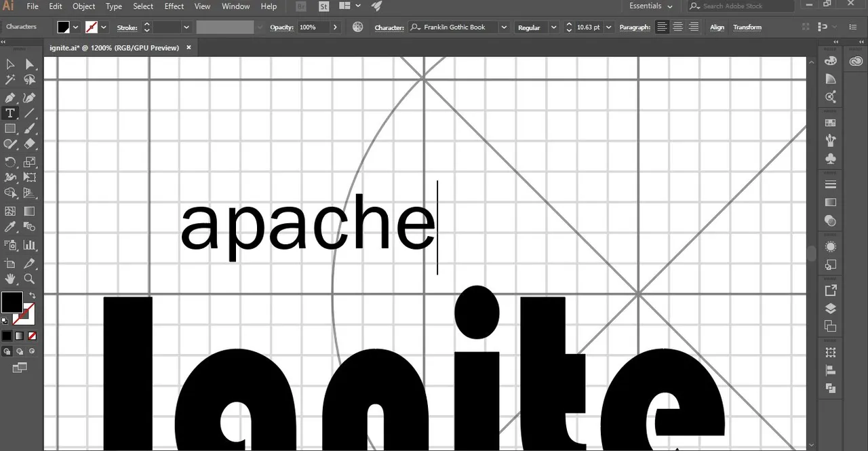Choose the Gradient tool
Viewport: 868px width, 451px height.
[29, 212]
